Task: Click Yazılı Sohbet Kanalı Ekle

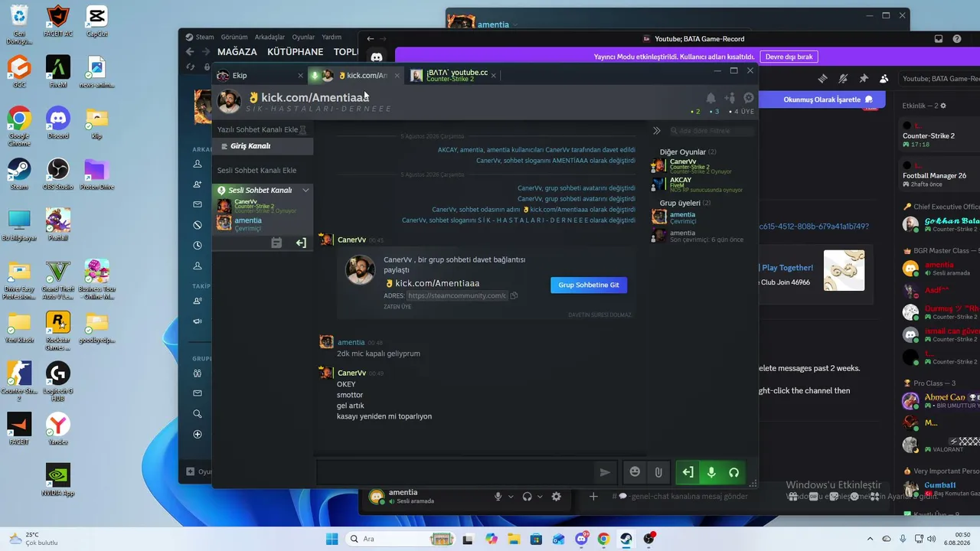Action: tap(262, 129)
